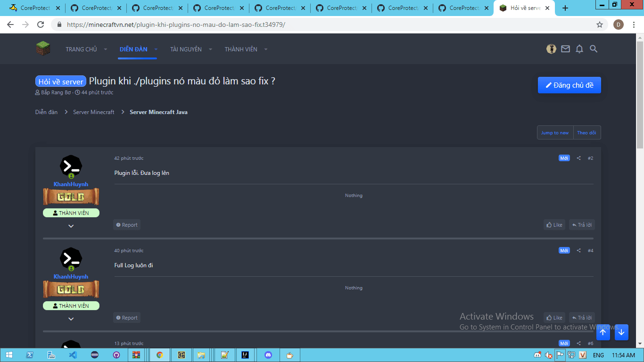Jump to page top with the up-arrow button
This screenshot has height=362, width=644.
[x=603, y=332]
